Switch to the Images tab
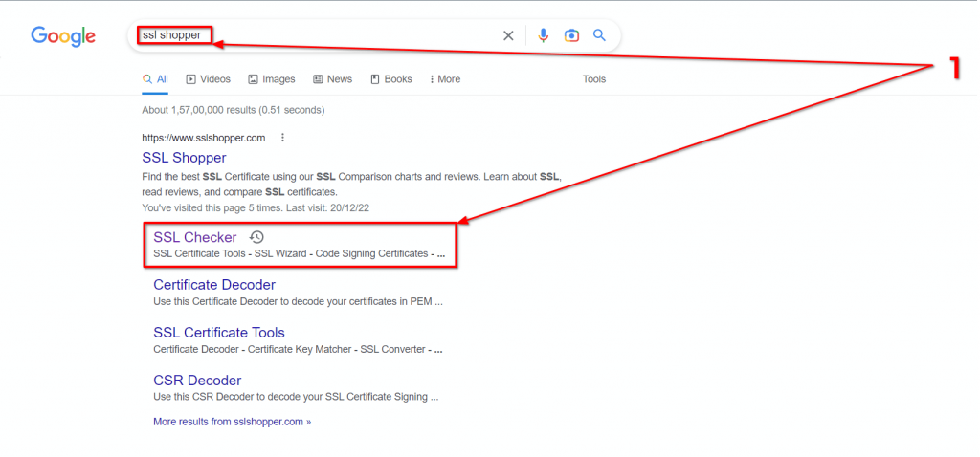 point(271,79)
